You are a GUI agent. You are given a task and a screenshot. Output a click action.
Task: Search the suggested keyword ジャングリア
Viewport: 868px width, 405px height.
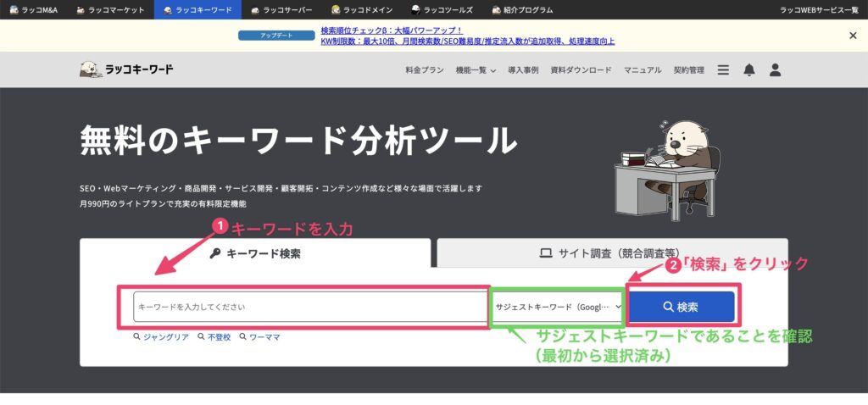[161, 337]
